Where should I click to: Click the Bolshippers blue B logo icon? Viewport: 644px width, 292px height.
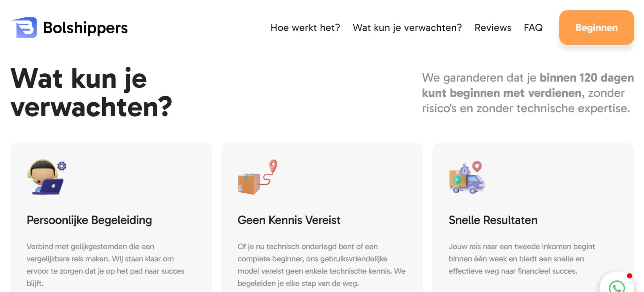pyautogui.click(x=24, y=28)
